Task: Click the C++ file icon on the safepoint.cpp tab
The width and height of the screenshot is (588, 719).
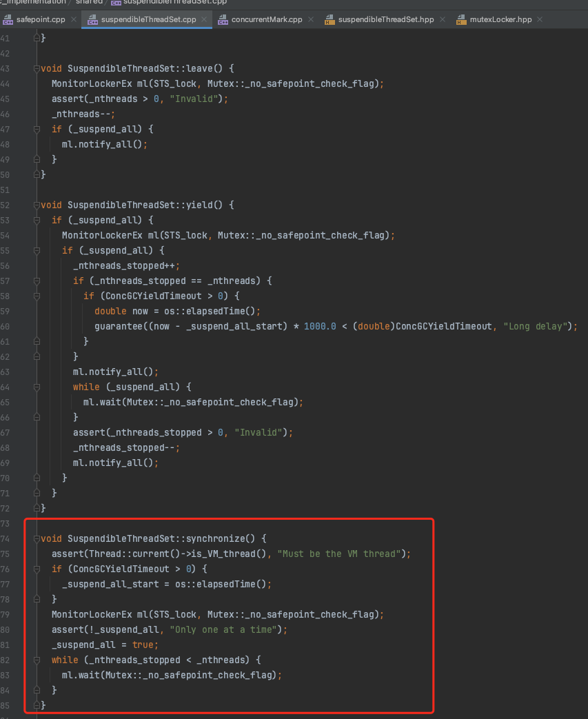Action: click(10, 21)
